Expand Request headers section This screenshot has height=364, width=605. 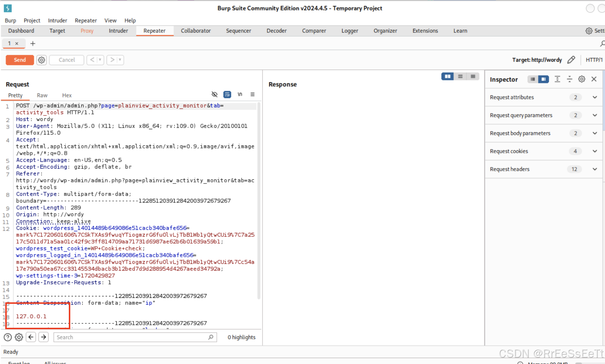click(x=595, y=169)
